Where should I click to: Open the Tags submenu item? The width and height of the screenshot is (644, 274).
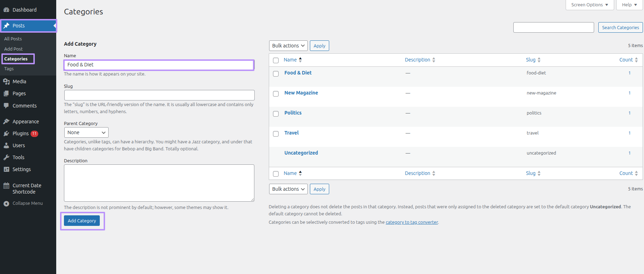(9, 69)
